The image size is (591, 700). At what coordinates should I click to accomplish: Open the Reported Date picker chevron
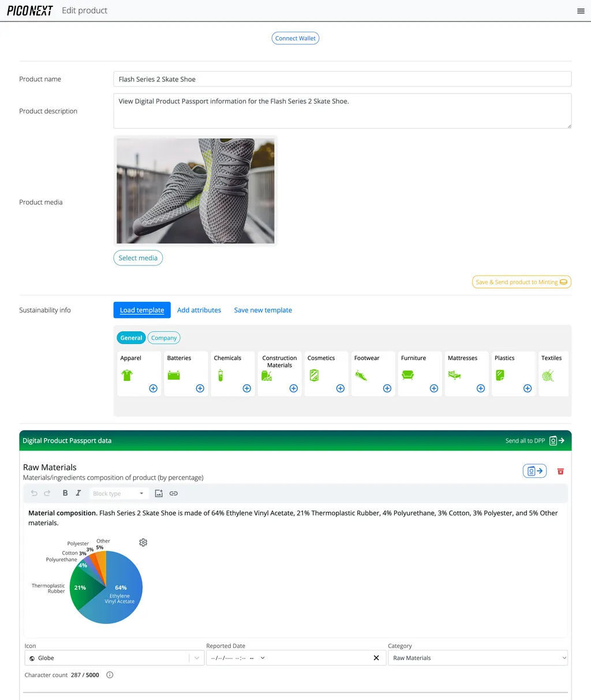click(263, 657)
